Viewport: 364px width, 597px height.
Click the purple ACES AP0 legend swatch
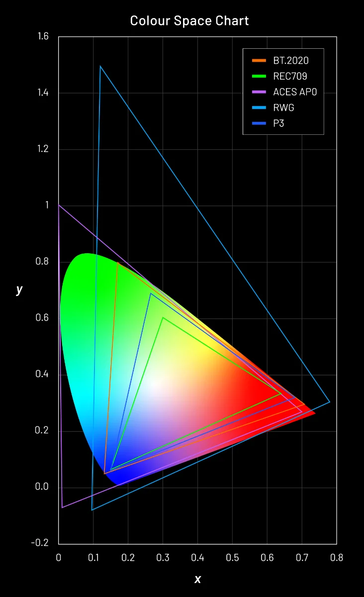point(259,92)
